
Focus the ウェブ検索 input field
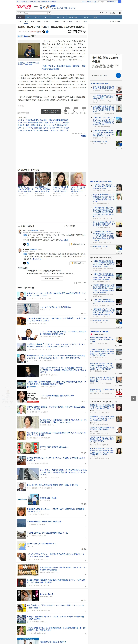tap(102, 2)
